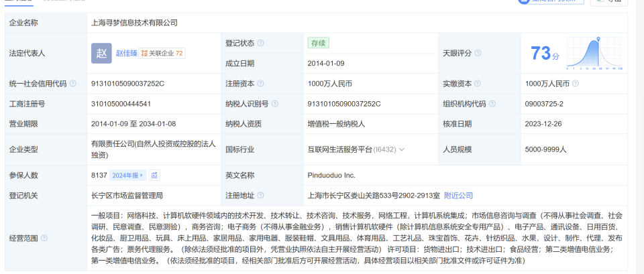The height and width of the screenshot is (274, 644).
Task: Click establishment date 2014-01-09
Action: coord(326,63)
